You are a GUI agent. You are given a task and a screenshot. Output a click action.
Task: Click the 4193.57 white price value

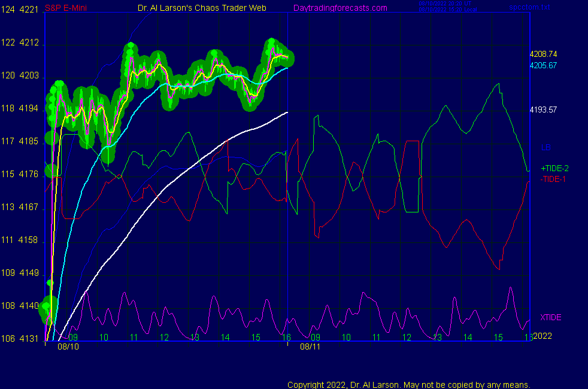click(x=544, y=110)
